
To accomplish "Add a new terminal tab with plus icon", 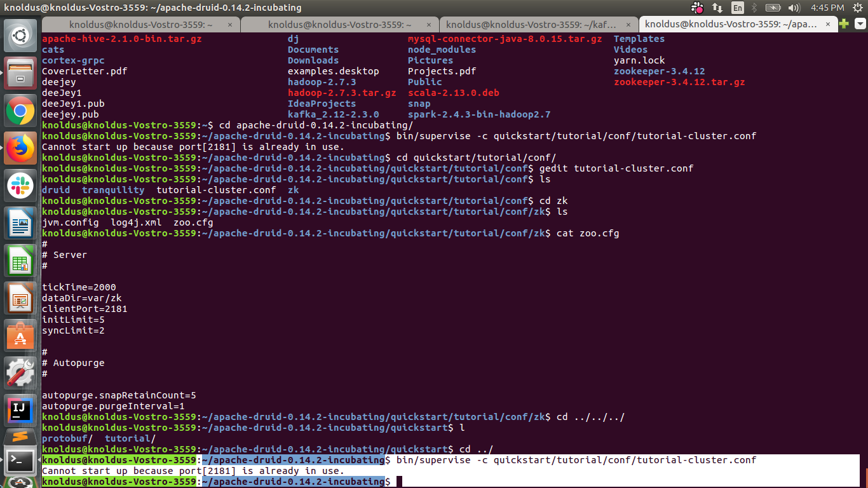I will pos(844,24).
